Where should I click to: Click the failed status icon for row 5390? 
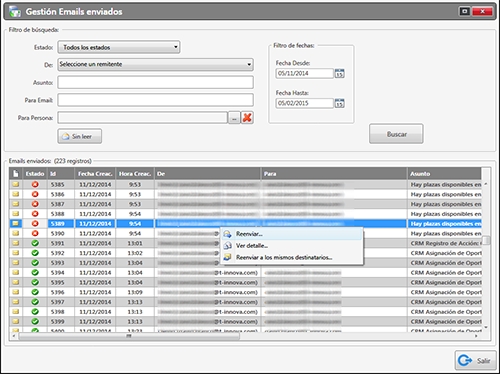35,233
